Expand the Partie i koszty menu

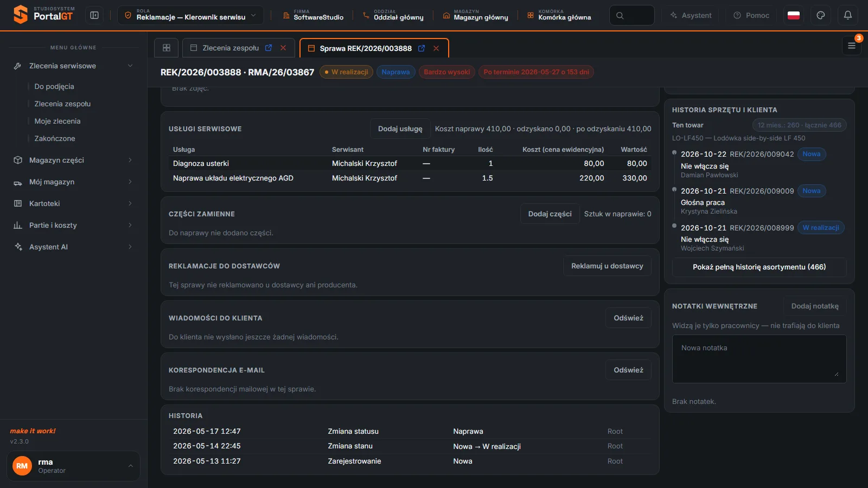[73, 225]
